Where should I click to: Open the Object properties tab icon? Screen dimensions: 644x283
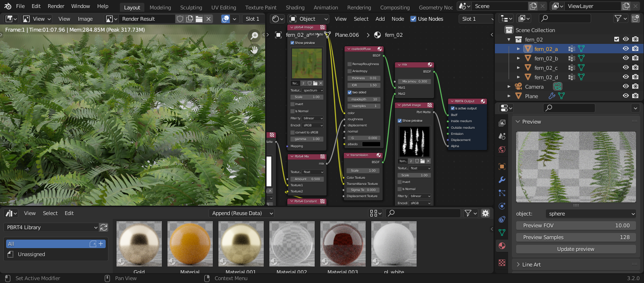502,166
